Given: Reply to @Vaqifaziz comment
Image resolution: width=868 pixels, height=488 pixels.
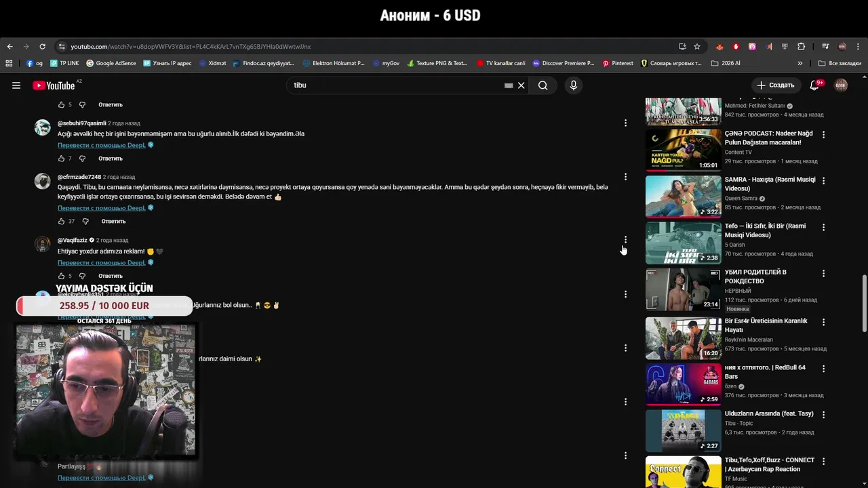Looking at the screenshot, I should coord(111,276).
